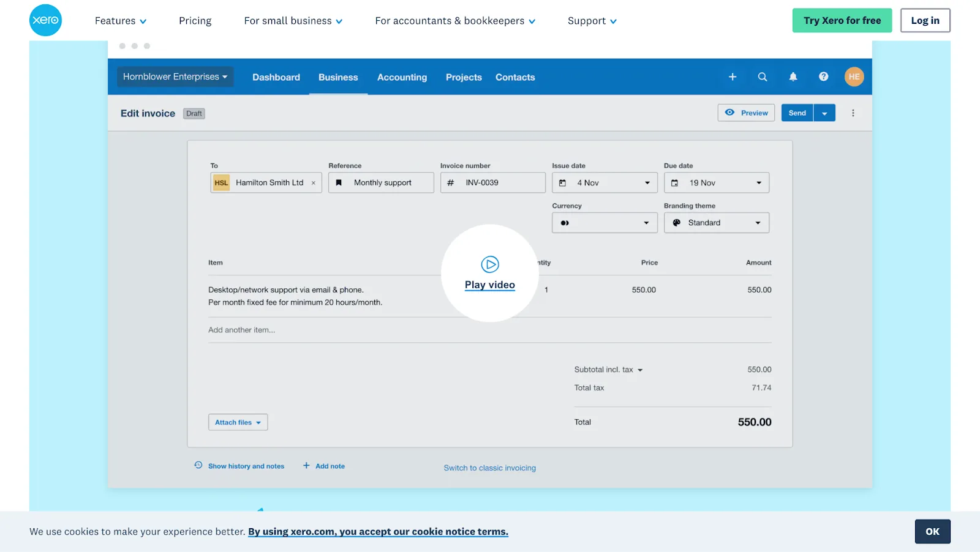Viewport: 980px width, 552px height.
Task: Open the Attach files dropdown
Action: (238, 422)
